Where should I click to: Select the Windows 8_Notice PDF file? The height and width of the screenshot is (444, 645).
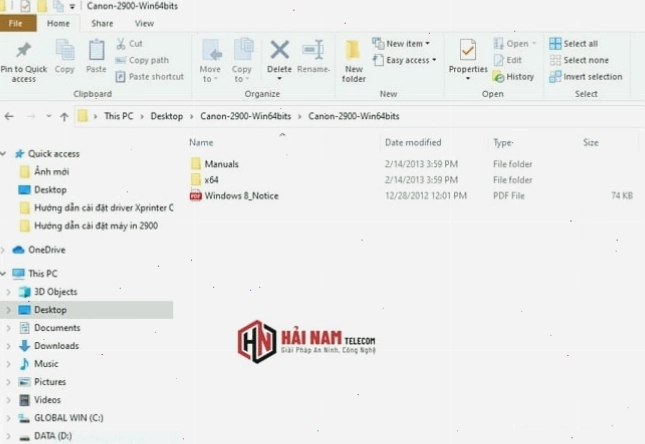[x=241, y=196]
